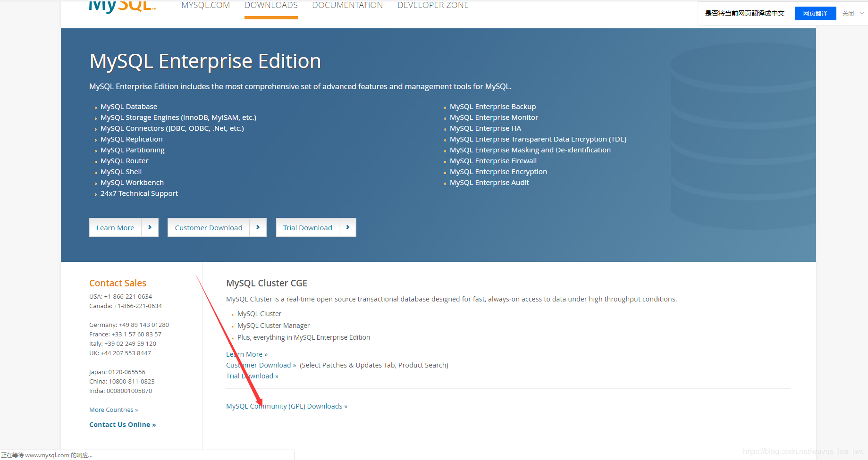Click MySQL Replication list item
This screenshot has width=868, height=460.
coord(132,139)
